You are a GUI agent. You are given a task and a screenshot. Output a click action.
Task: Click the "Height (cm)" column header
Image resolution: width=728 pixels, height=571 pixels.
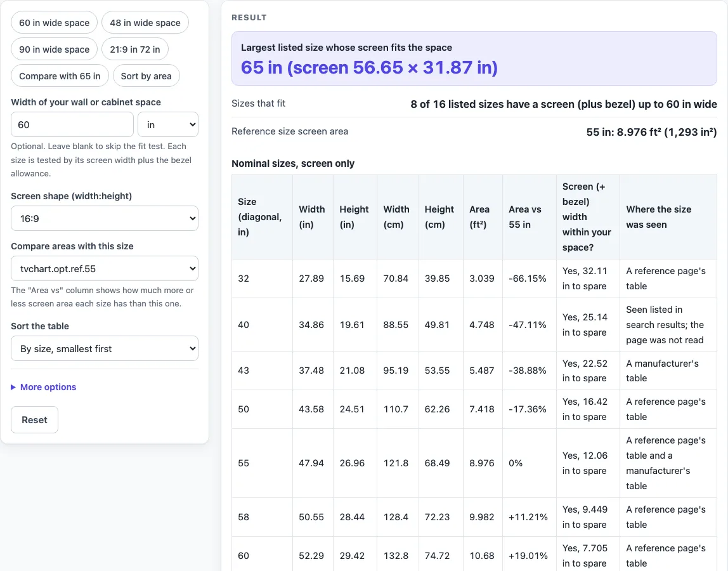(x=441, y=217)
